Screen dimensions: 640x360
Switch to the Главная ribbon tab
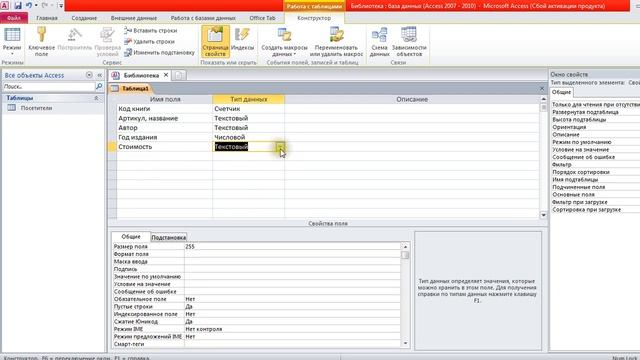(47, 18)
